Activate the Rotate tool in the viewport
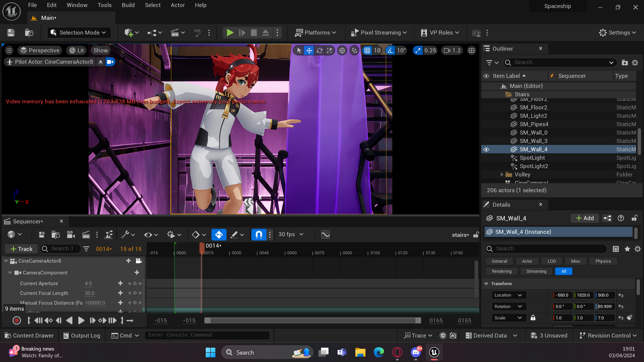This screenshot has width=644, height=362. (319, 50)
